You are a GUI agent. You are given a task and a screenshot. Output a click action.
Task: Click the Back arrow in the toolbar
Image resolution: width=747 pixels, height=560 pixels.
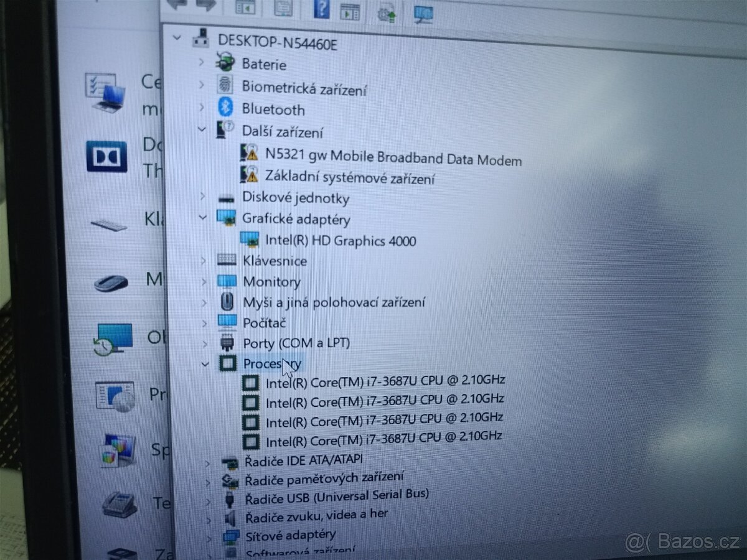[176, 4]
